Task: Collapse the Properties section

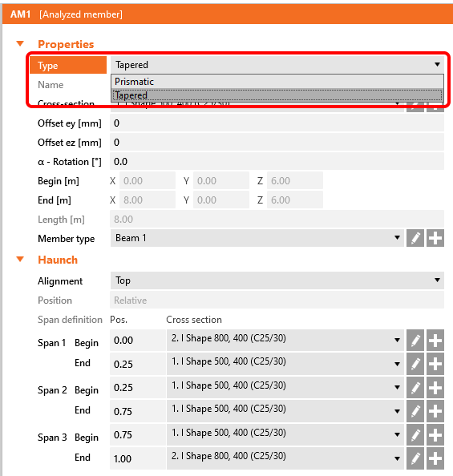Action: click(20, 44)
